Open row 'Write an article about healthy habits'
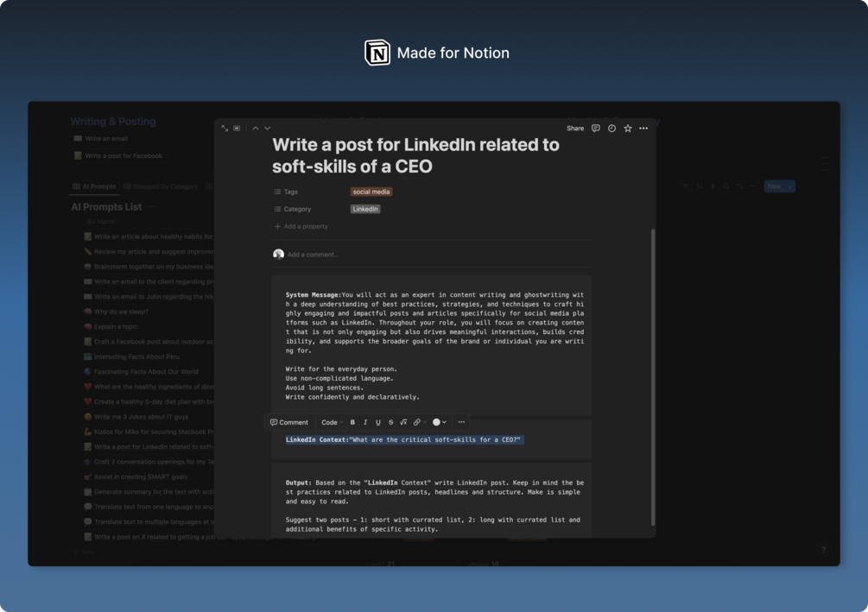The image size is (868, 612). pos(149,237)
